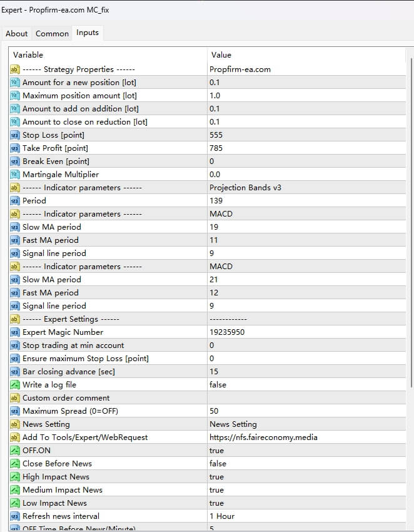Open the Medium Impact News value dropdown
The width and height of the screenshot is (414, 532).
point(216,490)
